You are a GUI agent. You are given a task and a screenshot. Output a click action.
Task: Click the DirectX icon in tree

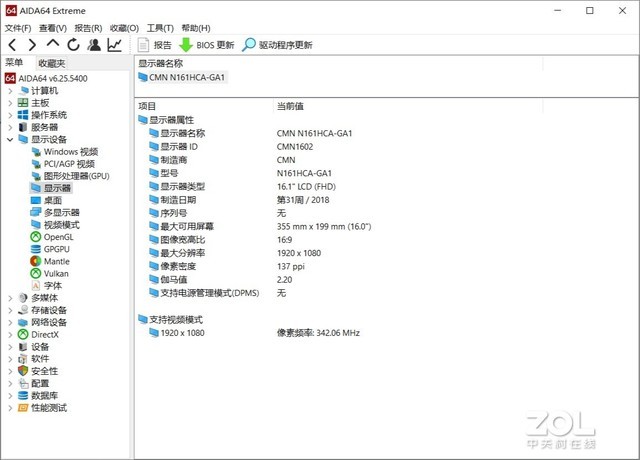pos(23,335)
